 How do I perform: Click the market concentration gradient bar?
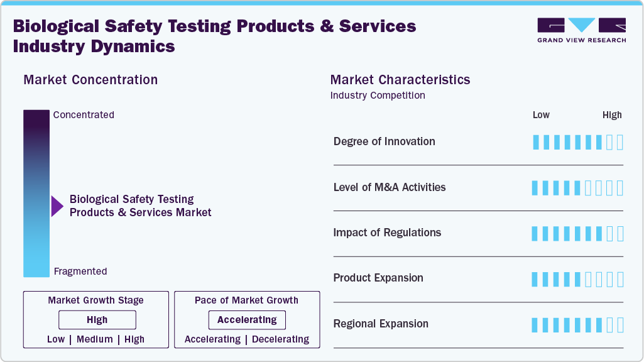(36, 193)
